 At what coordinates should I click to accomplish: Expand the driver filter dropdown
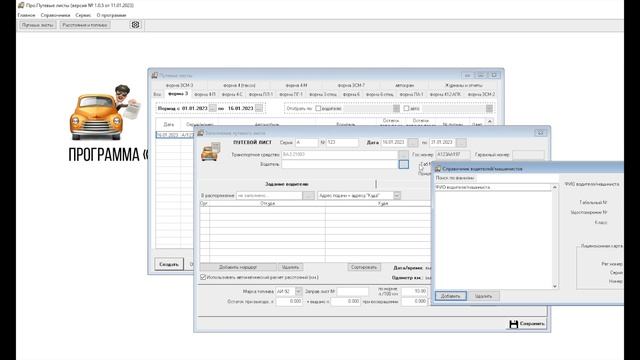[x=396, y=109]
